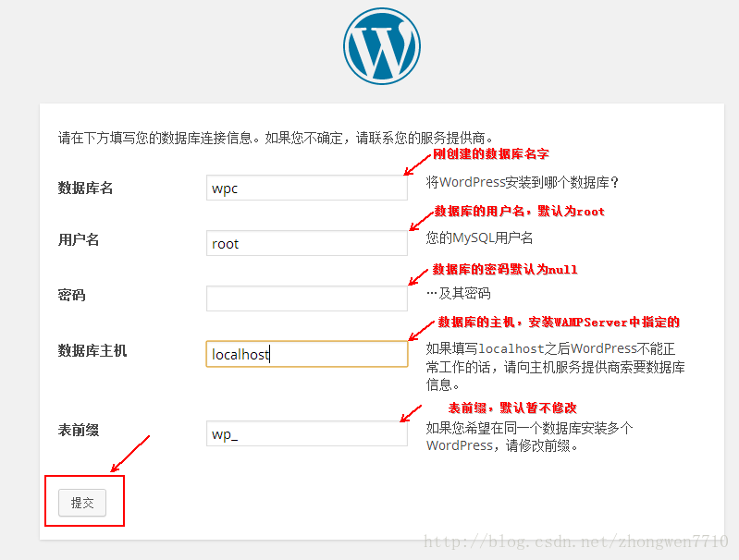Click the text …及其密码
The height and width of the screenshot is (560, 739).
459,294
